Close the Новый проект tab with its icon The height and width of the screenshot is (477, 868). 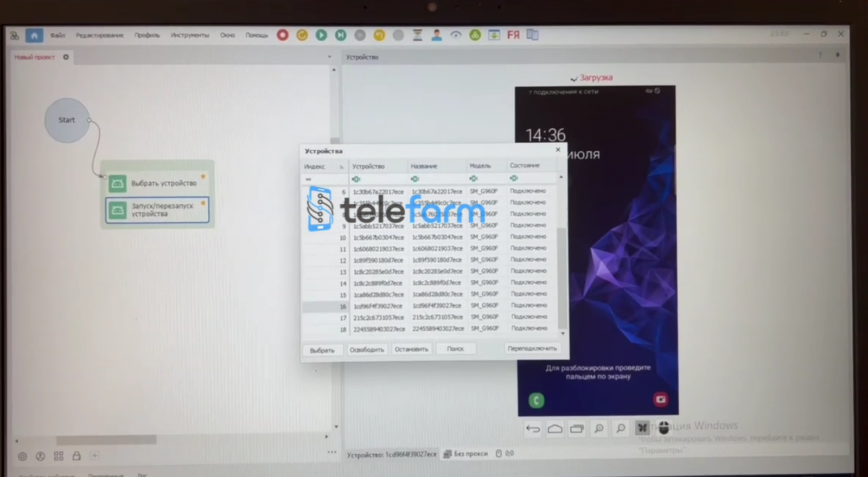66,57
